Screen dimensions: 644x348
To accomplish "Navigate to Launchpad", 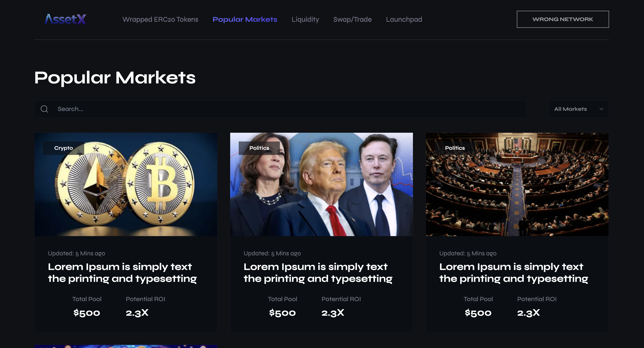I will point(404,19).
